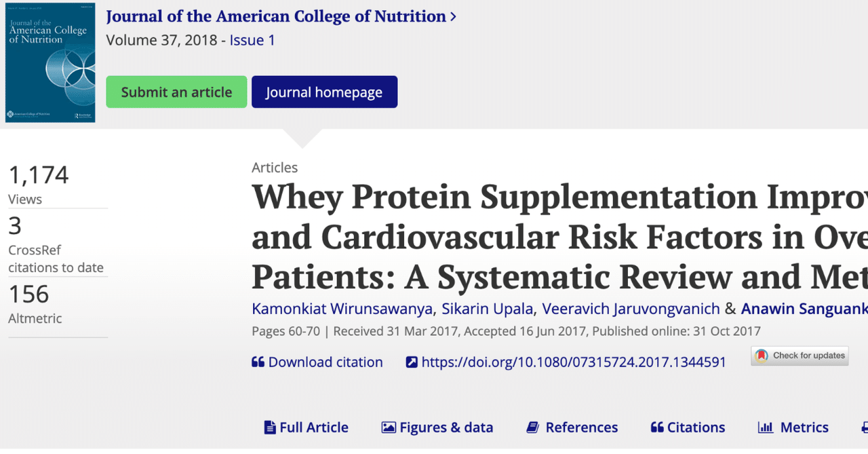Image resolution: width=868 pixels, height=454 pixels.
Task: Follow the article DOI link
Action: (x=574, y=362)
